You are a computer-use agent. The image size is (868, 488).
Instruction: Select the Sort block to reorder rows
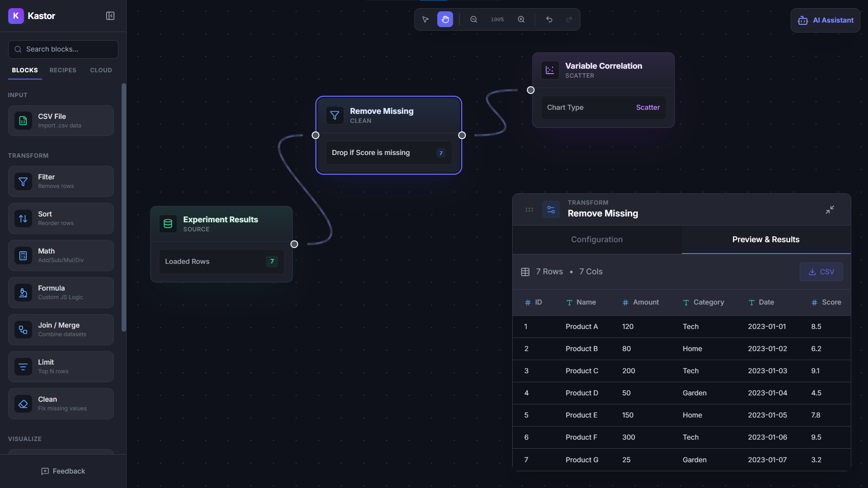pyautogui.click(x=61, y=218)
